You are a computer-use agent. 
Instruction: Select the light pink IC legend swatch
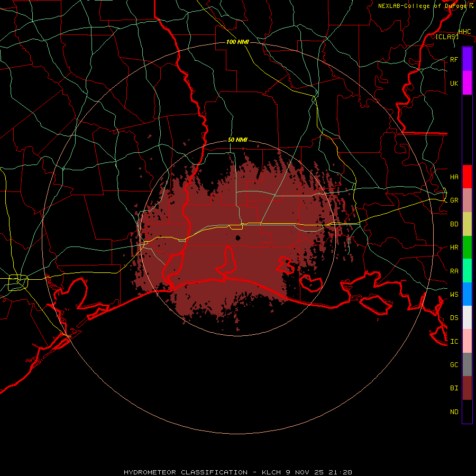(x=467, y=341)
